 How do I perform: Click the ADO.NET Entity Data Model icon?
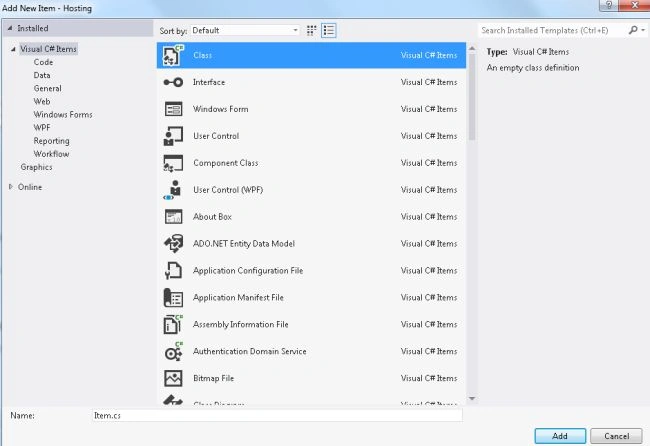[x=173, y=244]
